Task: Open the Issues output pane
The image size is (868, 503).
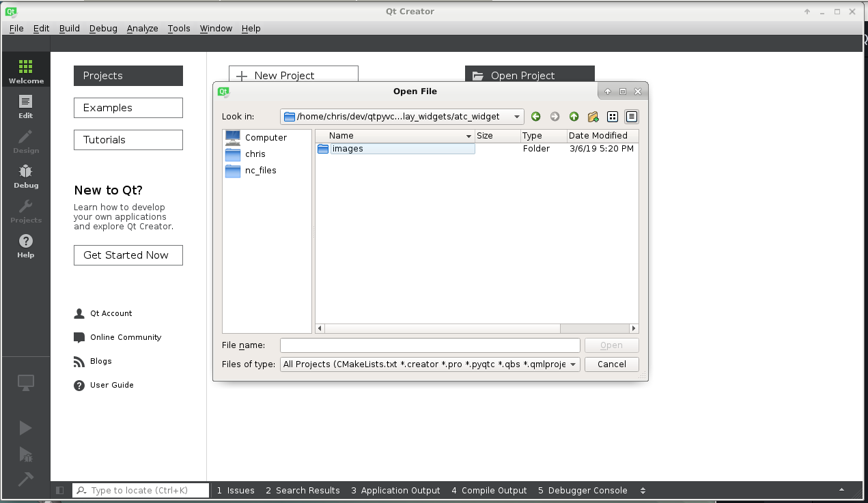Action: click(x=236, y=490)
